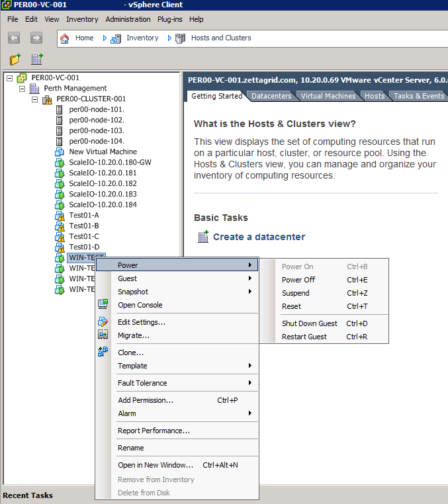This screenshot has height=504, width=448.
Task: Collapse the Perth Management datacenter node
Action: point(22,89)
